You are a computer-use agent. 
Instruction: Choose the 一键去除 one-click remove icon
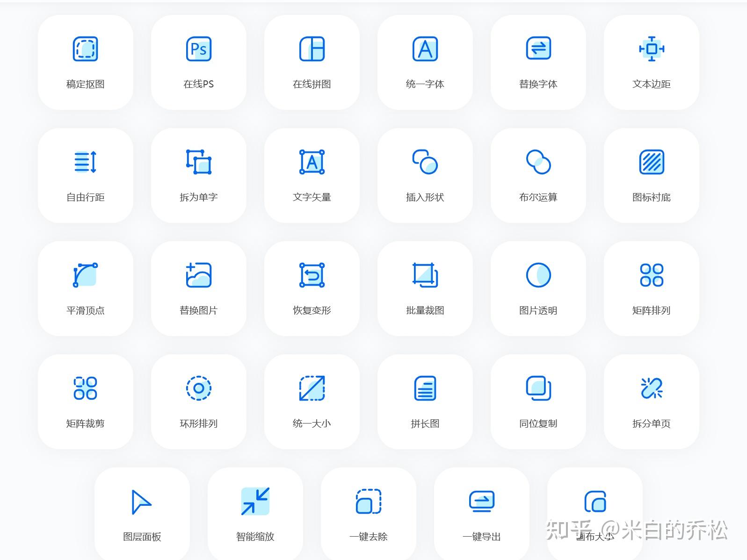(x=369, y=502)
